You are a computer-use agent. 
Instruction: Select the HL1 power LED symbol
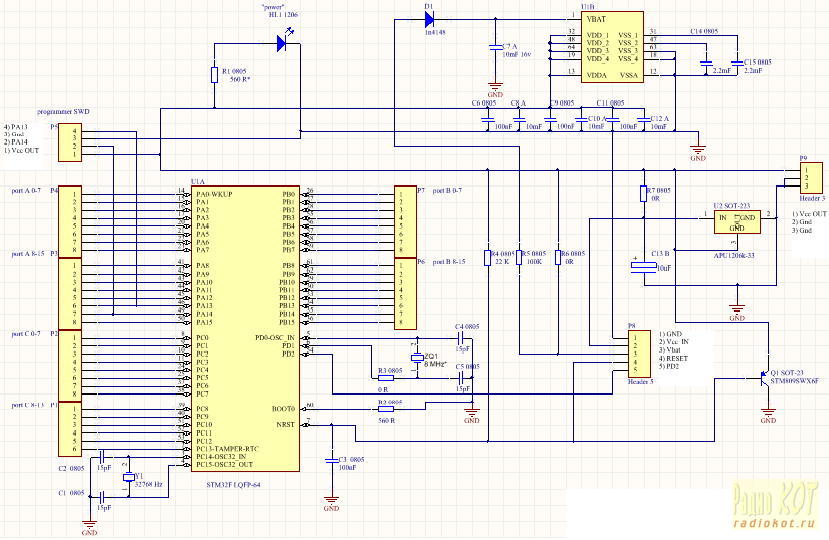click(x=283, y=43)
